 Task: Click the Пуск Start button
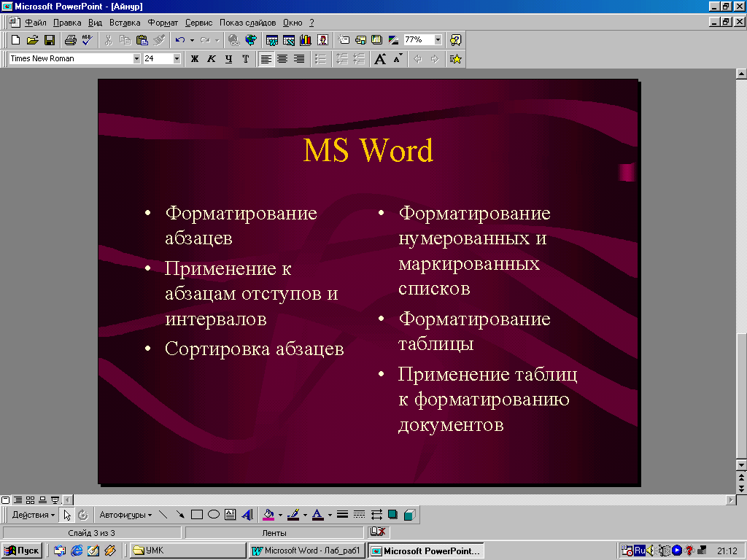[22, 551]
